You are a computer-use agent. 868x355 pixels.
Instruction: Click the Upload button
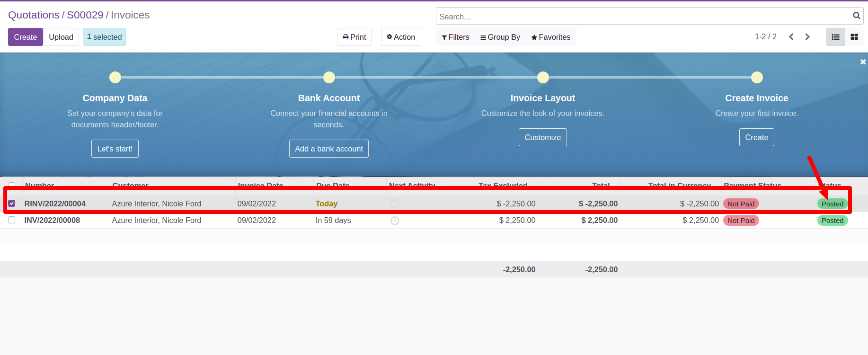click(x=61, y=37)
